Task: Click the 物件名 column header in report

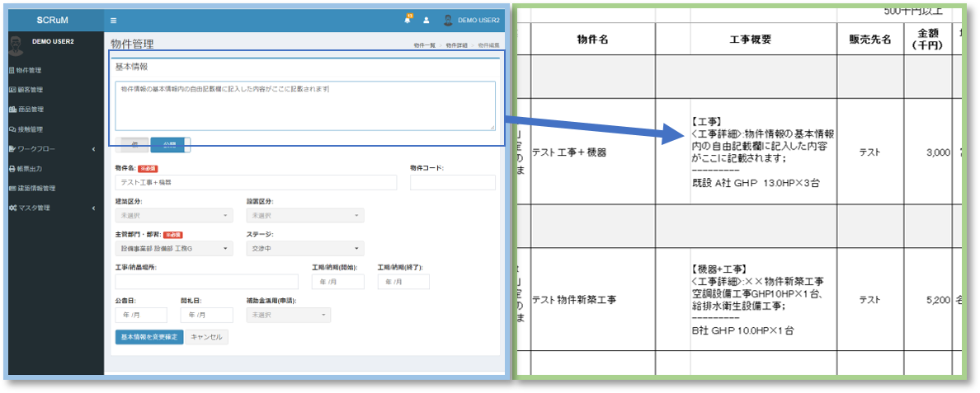Action: 592,40
